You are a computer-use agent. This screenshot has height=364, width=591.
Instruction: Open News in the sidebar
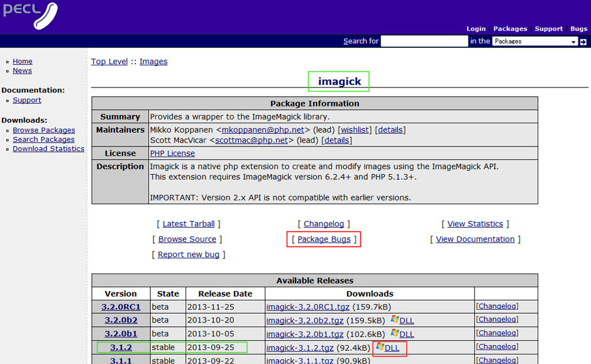22,70
